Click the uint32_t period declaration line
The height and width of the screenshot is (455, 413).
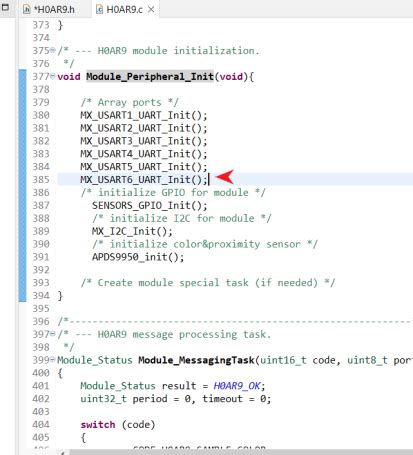tap(176, 399)
